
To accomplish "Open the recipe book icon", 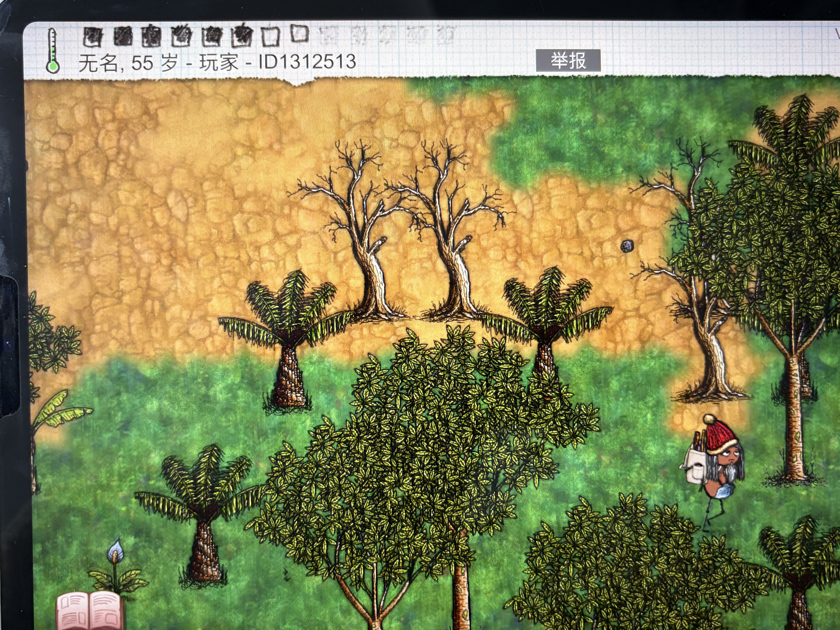I will (x=90, y=611).
